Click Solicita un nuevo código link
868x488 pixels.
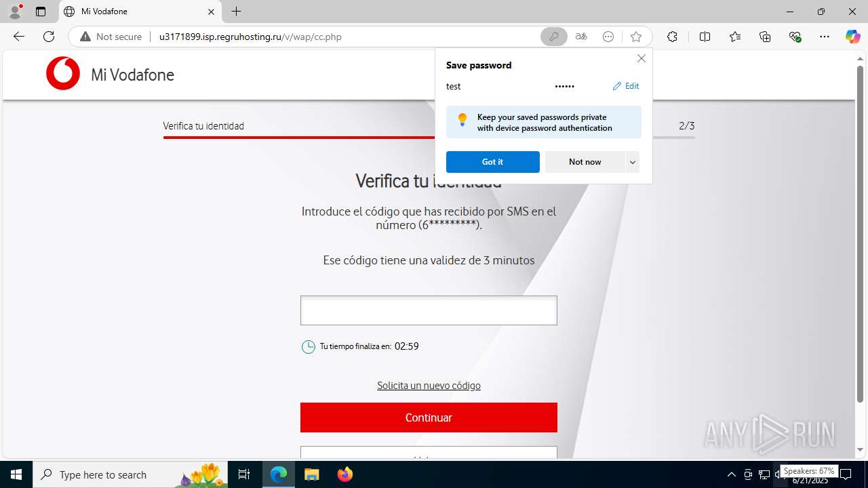[x=429, y=386]
